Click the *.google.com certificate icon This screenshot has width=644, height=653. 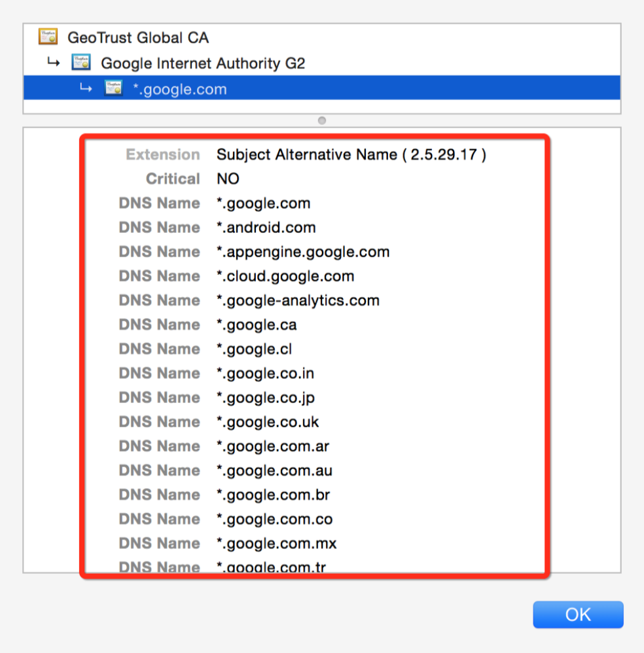(113, 88)
